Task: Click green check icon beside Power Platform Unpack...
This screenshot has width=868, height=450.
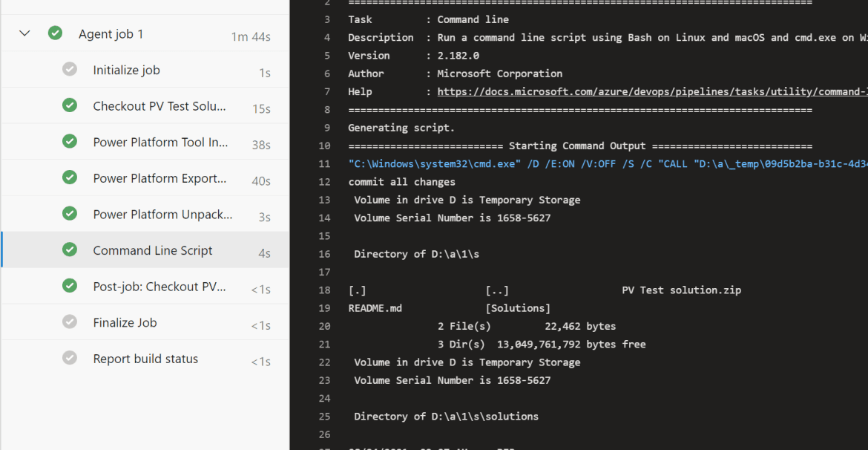Action: pos(70,213)
